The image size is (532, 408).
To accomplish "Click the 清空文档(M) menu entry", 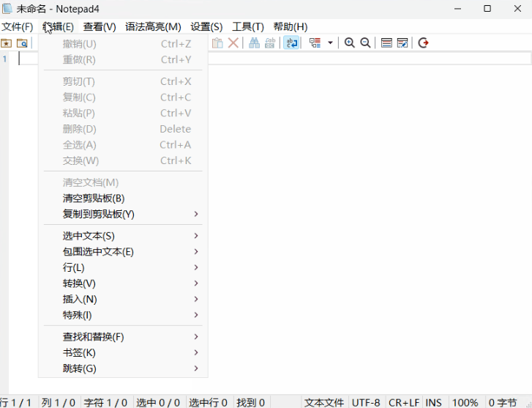I will (x=123, y=182).
